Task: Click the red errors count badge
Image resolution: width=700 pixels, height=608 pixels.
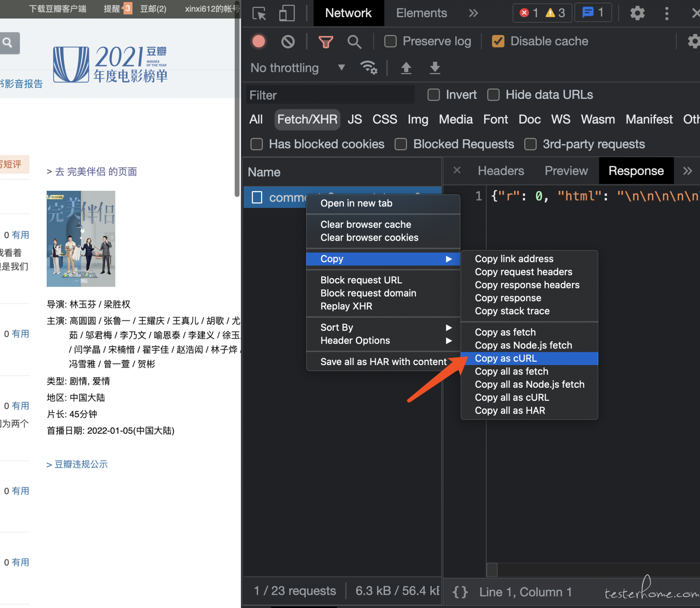Action: [528, 13]
